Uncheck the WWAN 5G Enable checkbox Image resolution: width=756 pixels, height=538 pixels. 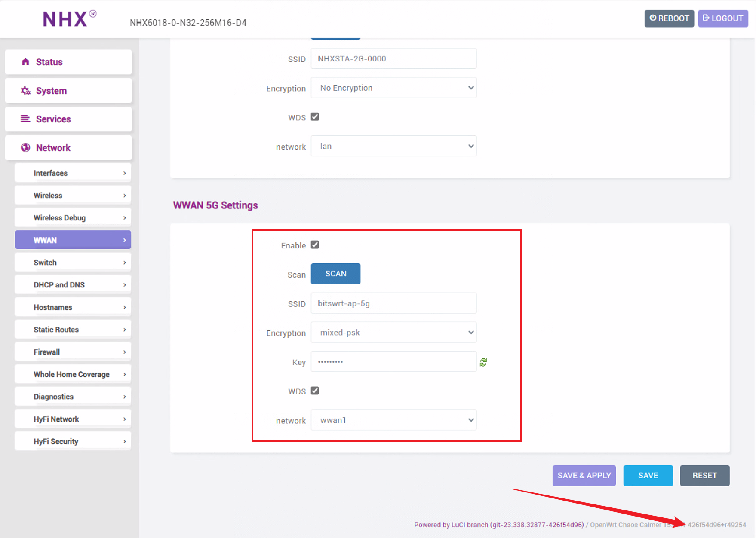(x=315, y=245)
